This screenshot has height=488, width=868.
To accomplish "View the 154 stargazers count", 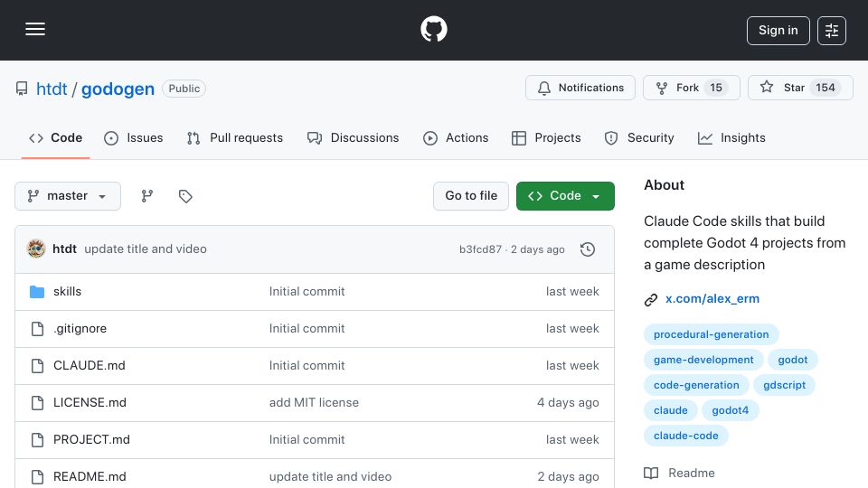I will [x=825, y=88].
